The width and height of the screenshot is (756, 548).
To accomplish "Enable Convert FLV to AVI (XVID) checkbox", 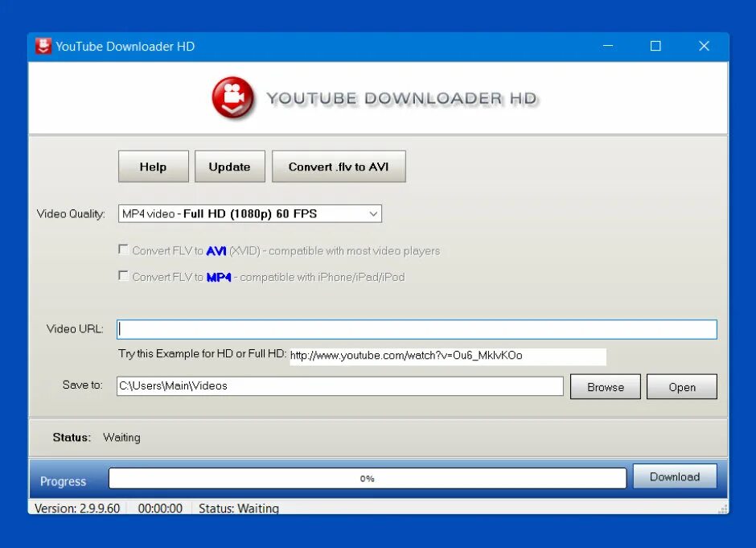I will (123, 249).
